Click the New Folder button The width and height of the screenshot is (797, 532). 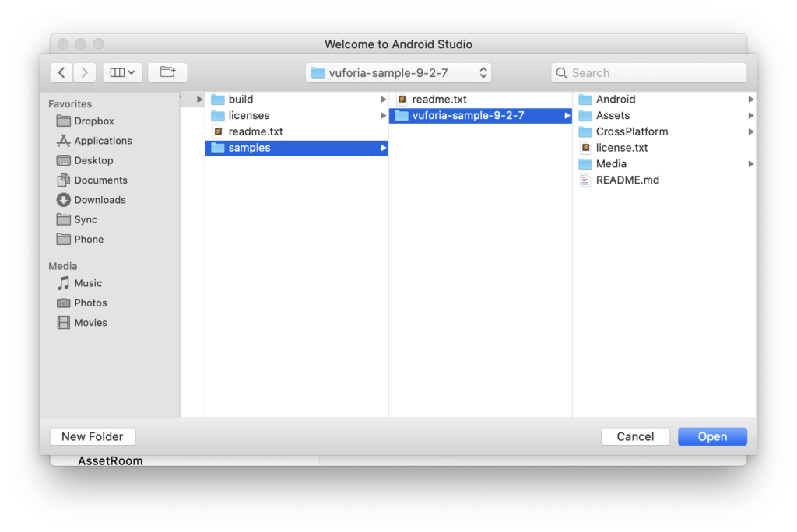click(93, 436)
